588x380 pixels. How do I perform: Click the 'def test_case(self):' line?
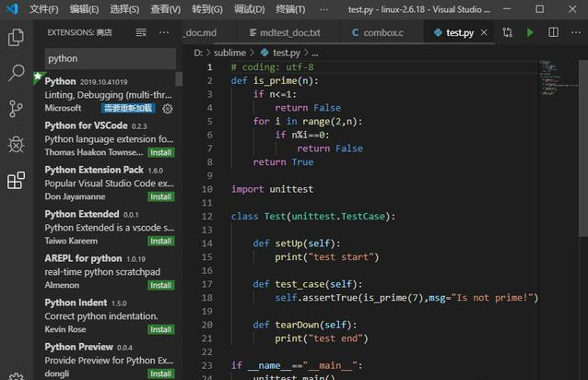(308, 284)
